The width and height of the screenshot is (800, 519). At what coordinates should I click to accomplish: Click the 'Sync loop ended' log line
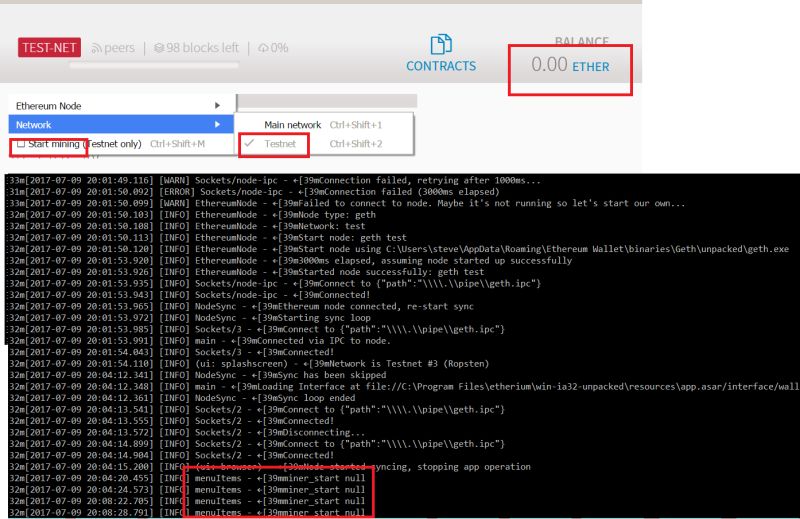pyautogui.click(x=182, y=398)
